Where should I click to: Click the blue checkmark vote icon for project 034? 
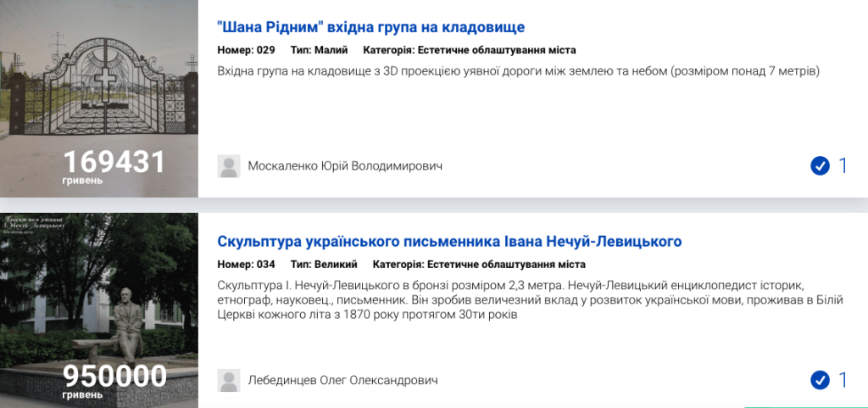tap(820, 379)
